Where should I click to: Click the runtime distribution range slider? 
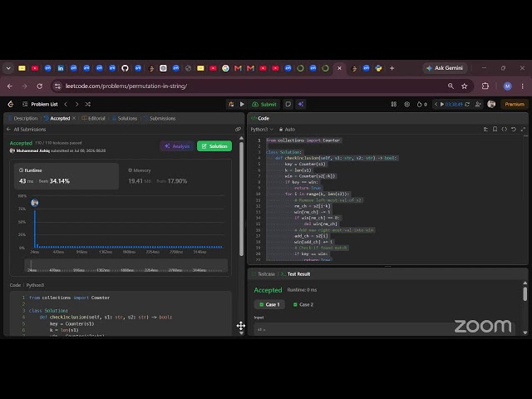(x=126, y=265)
